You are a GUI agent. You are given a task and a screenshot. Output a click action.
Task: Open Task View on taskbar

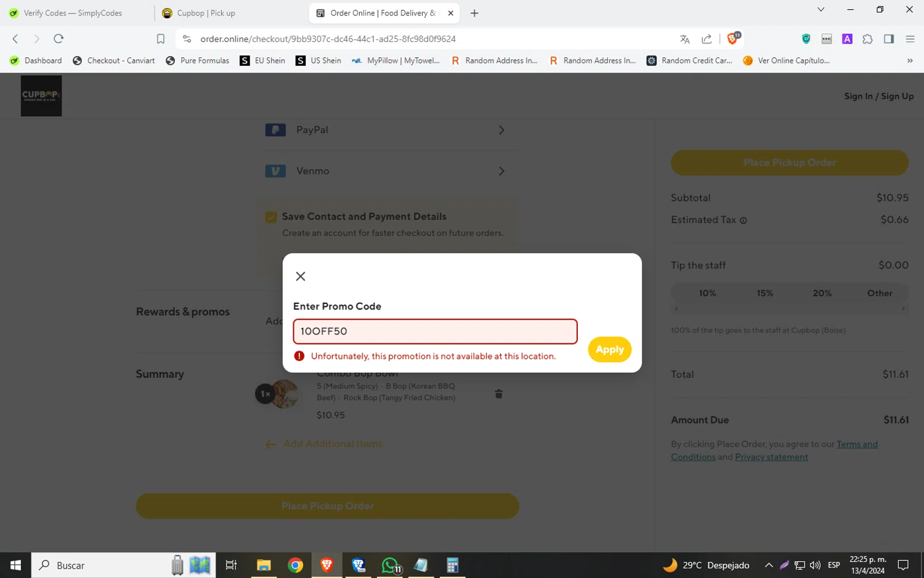(x=231, y=565)
